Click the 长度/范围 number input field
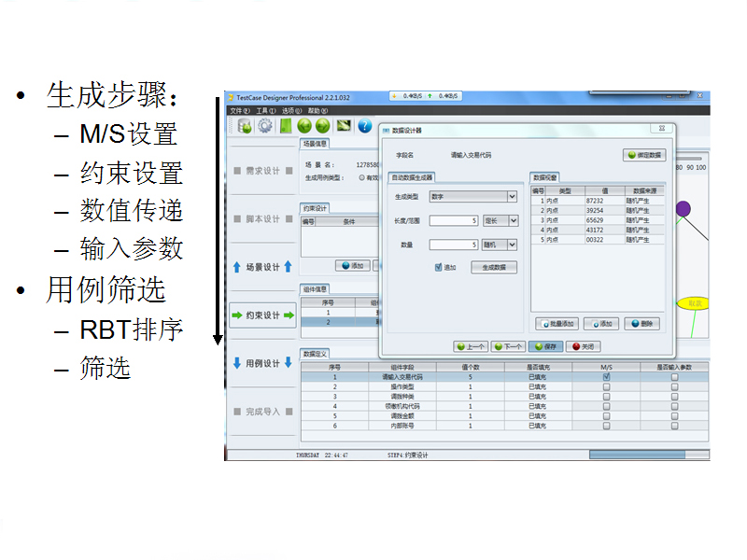Screen dimensions: 747x560 [x=454, y=221]
